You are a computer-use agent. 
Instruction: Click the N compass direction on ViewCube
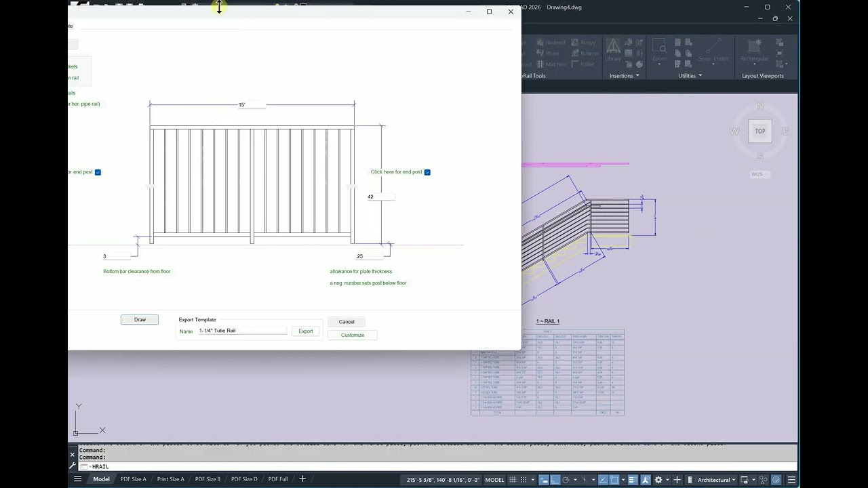coord(760,106)
